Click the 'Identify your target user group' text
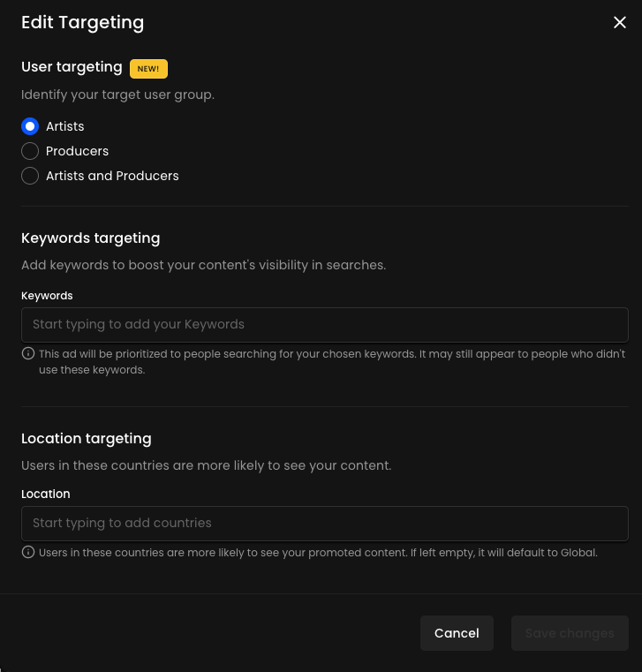 [x=117, y=94]
